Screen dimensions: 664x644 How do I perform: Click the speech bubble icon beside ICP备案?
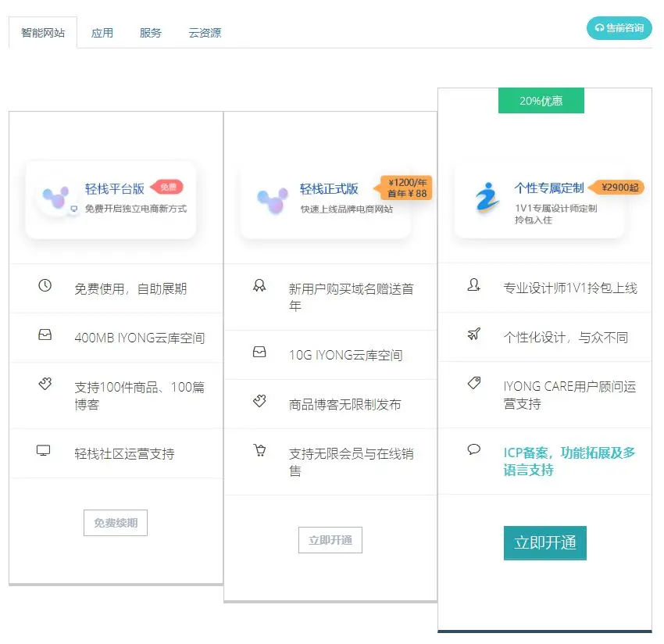(x=473, y=449)
